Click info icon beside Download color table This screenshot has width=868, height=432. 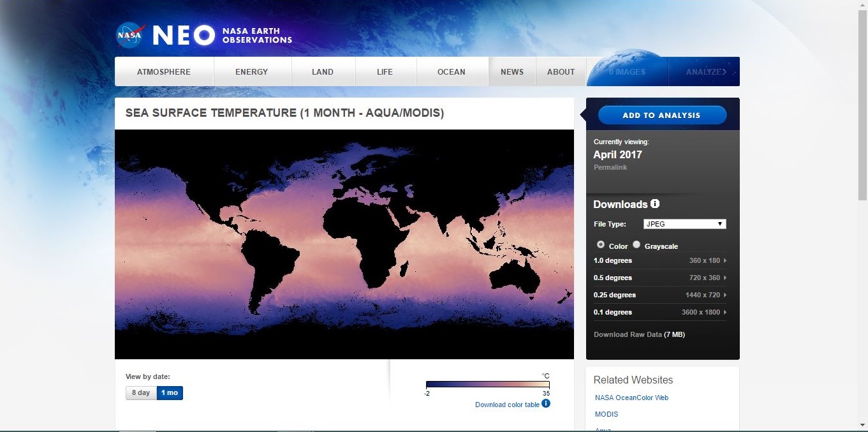[546, 403]
